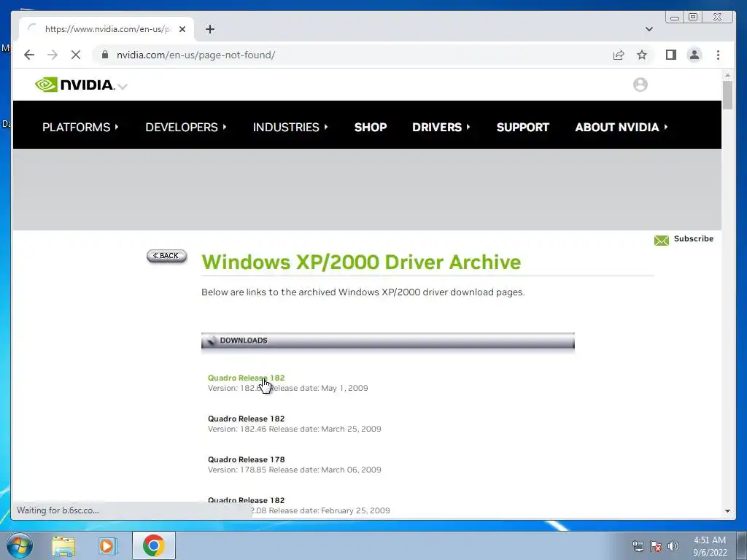Open the SUPPORT page
This screenshot has width=747, height=560.
click(x=523, y=127)
